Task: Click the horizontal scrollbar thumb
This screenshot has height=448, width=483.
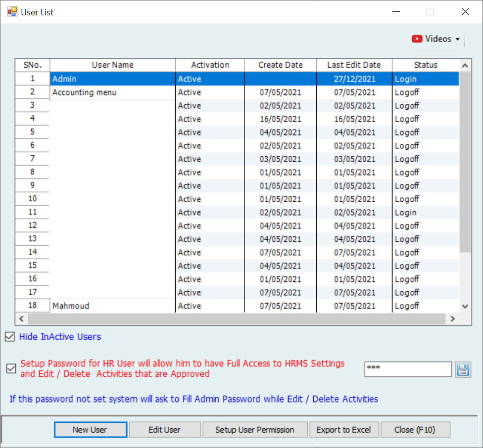Action: (x=237, y=319)
